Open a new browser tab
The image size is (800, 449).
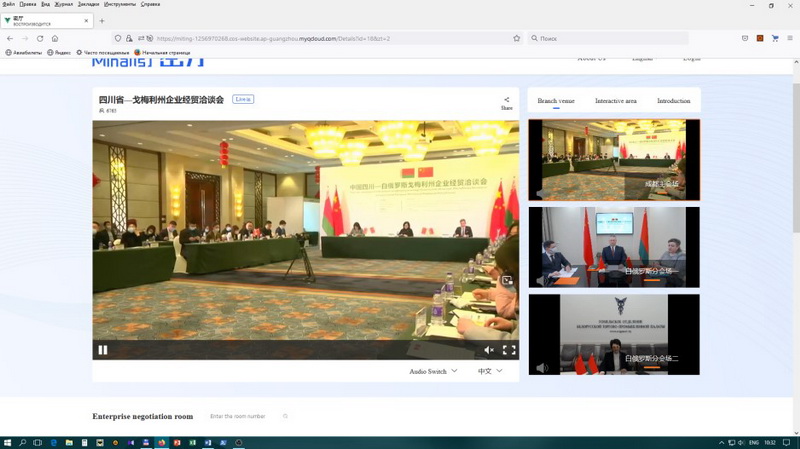(102, 21)
